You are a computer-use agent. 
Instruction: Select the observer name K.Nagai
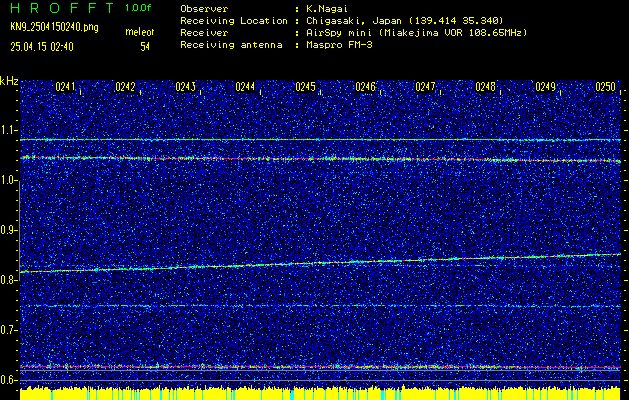click(326, 8)
